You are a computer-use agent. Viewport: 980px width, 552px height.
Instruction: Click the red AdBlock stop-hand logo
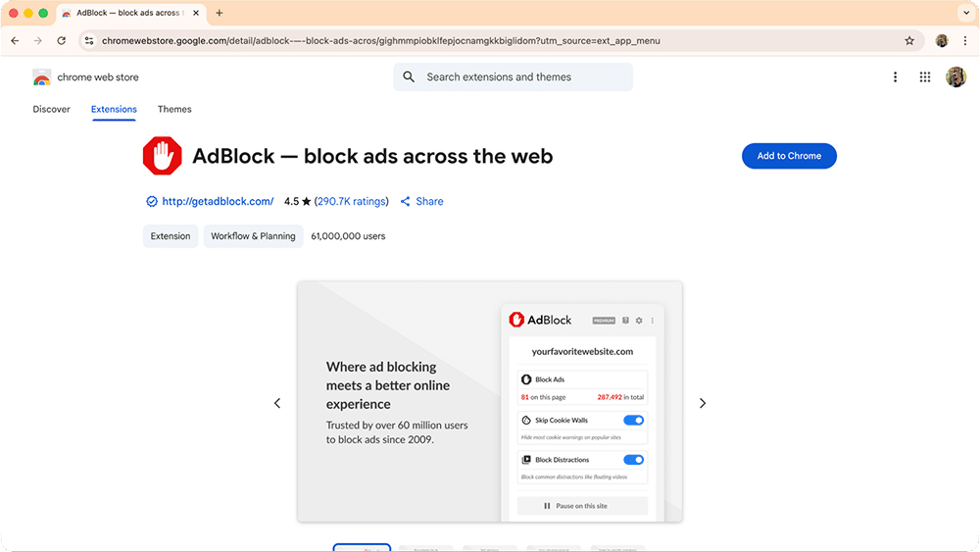[163, 156]
